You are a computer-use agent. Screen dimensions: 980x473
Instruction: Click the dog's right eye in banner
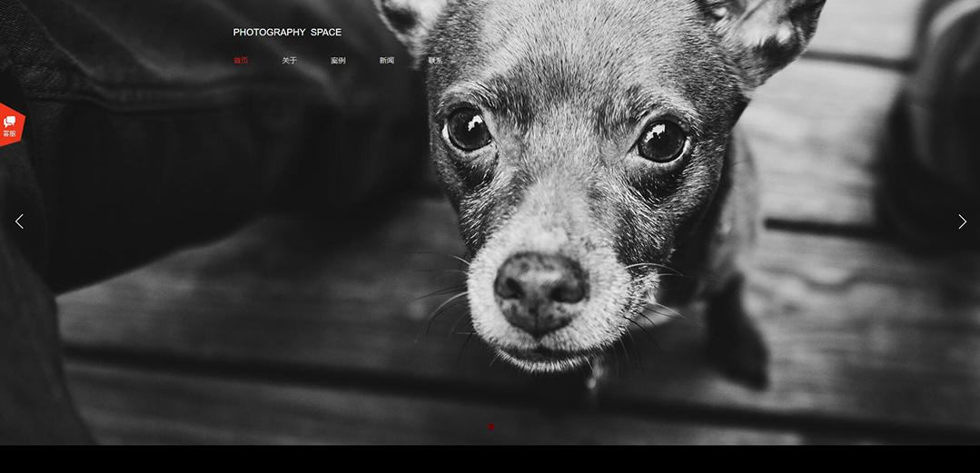(x=661, y=141)
